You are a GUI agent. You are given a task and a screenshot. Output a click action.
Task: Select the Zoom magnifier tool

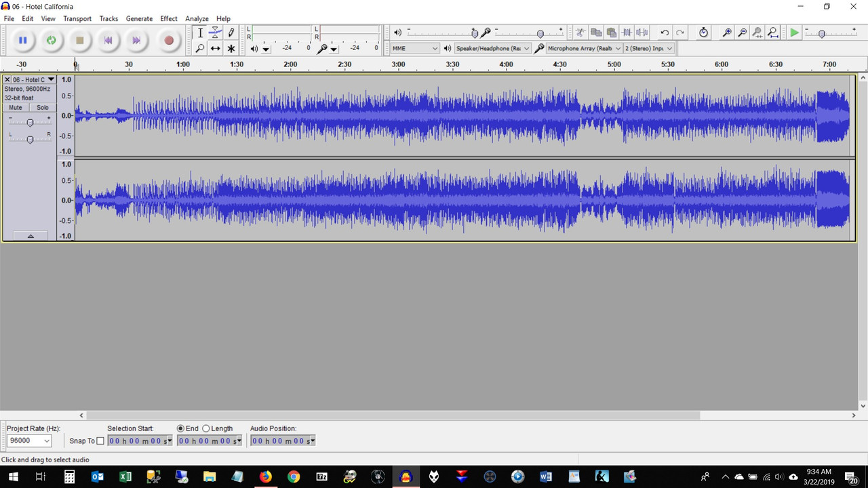pos(200,48)
